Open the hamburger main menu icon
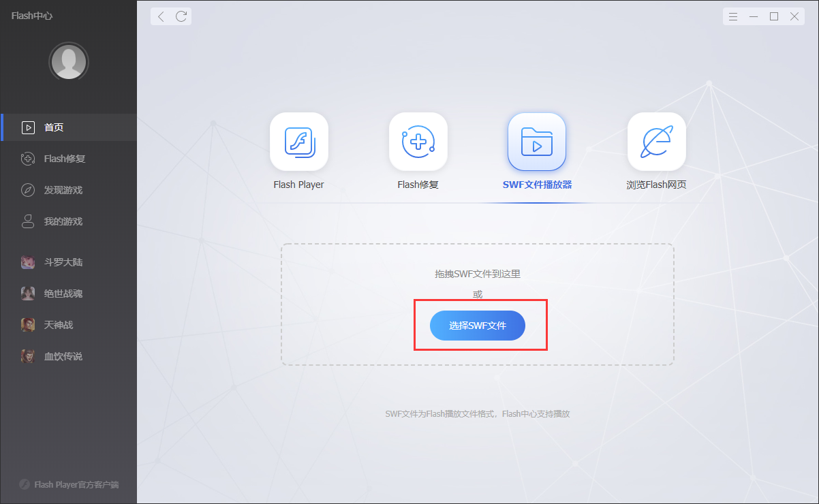Image resolution: width=819 pixels, height=504 pixels. [733, 16]
